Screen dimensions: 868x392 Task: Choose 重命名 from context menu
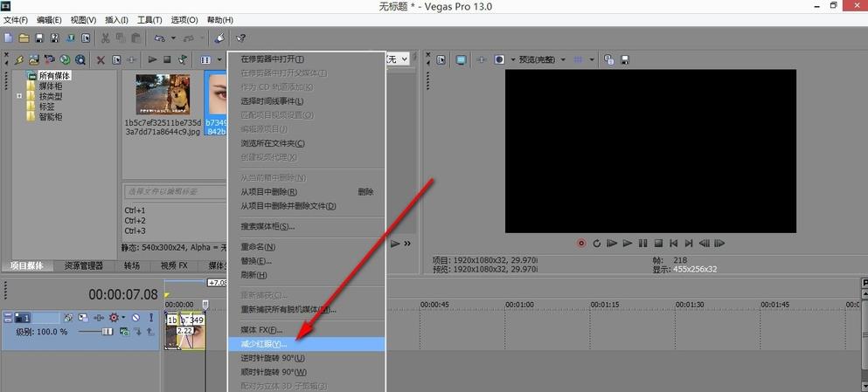click(306, 246)
